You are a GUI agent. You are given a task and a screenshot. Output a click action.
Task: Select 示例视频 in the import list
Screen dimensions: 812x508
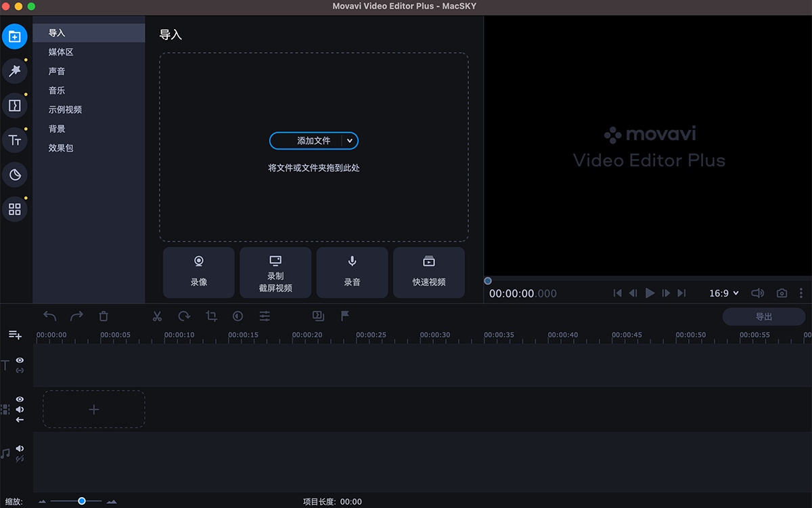click(x=89, y=110)
